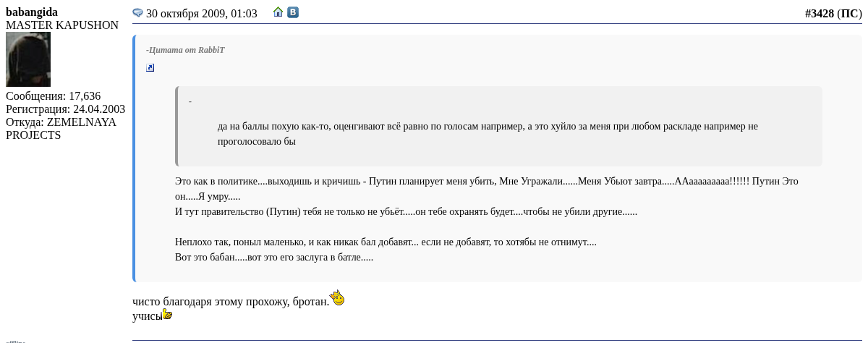Click the Сообщения: 17,636 post count

[x=54, y=96]
